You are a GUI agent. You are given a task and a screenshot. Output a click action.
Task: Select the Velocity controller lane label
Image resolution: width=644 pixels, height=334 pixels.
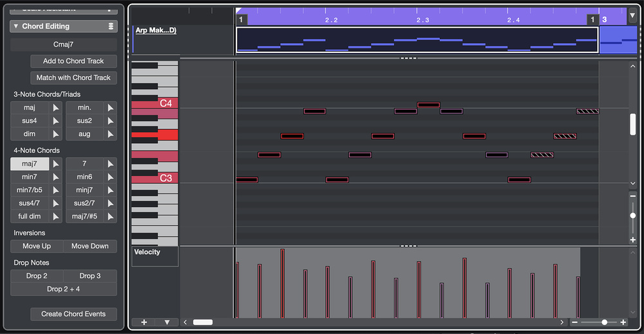[x=147, y=252]
